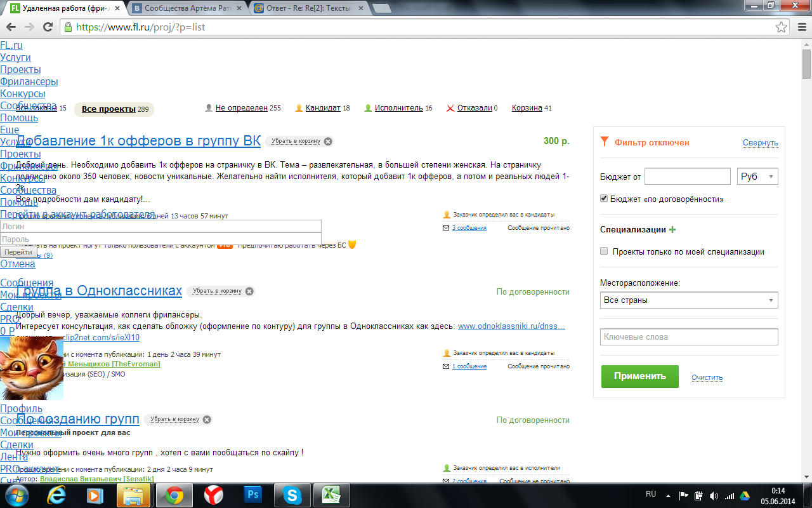Show hidden tray icons arrow
812x508 pixels.
(668, 495)
